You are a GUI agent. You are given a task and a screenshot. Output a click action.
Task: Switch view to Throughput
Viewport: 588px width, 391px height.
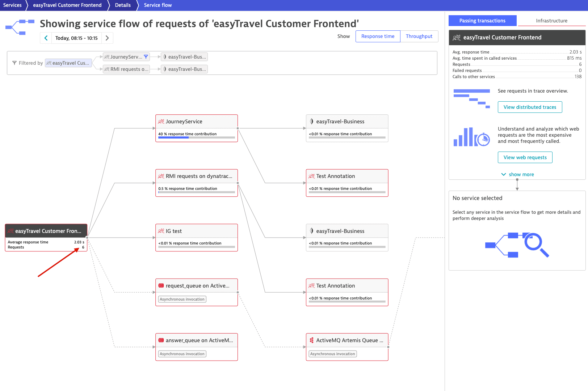[419, 37]
